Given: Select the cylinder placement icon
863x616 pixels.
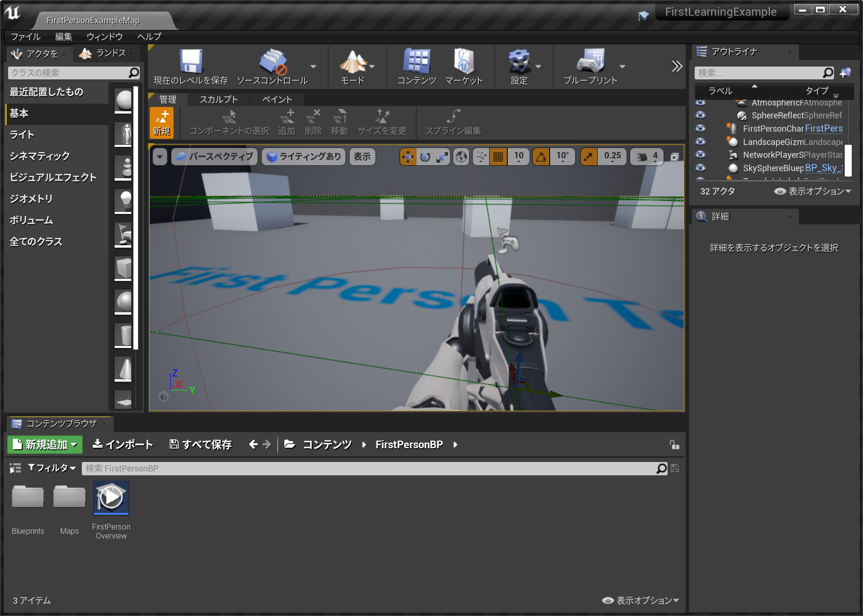Looking at the screenshot, I should (x=124, y=335).
